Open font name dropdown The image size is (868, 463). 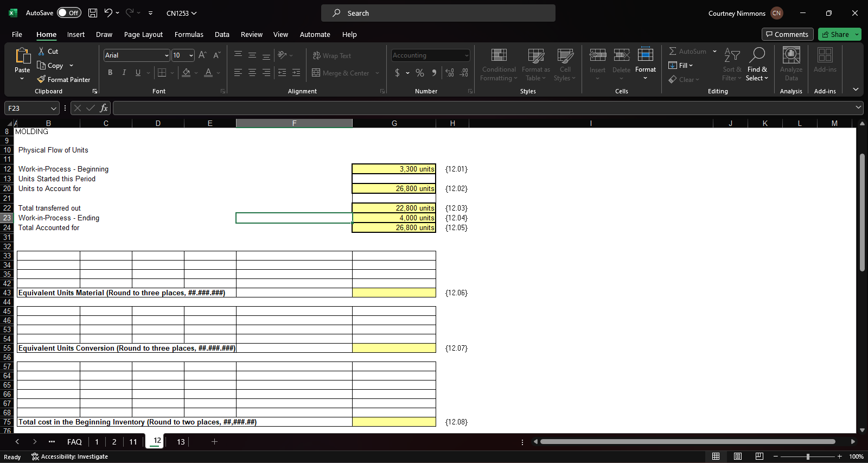167,55
